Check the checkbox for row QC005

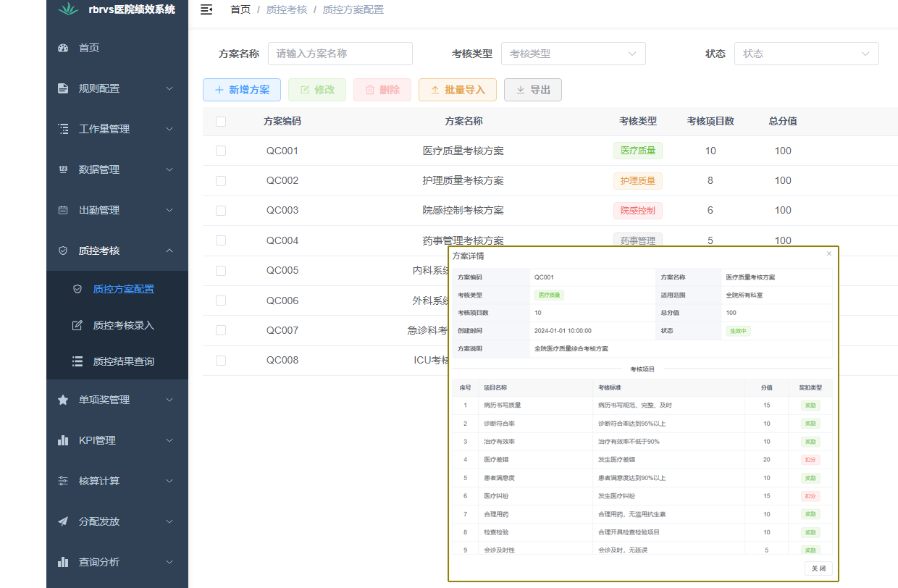[221, 270]
